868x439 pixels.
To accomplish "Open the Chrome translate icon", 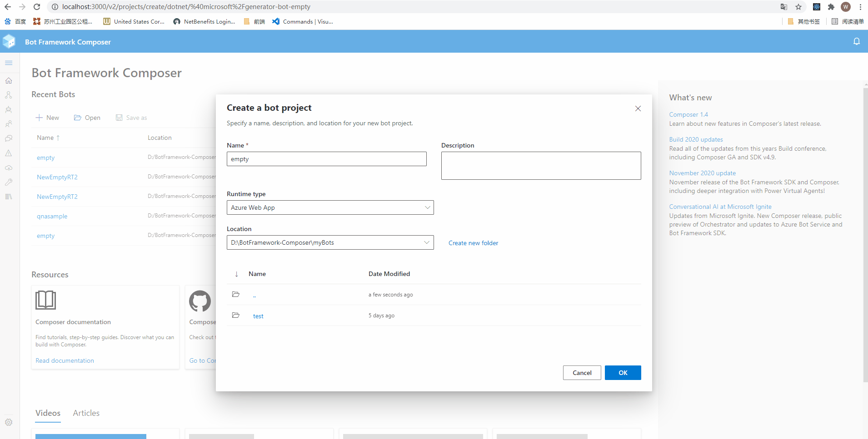I will pos(784,7).
